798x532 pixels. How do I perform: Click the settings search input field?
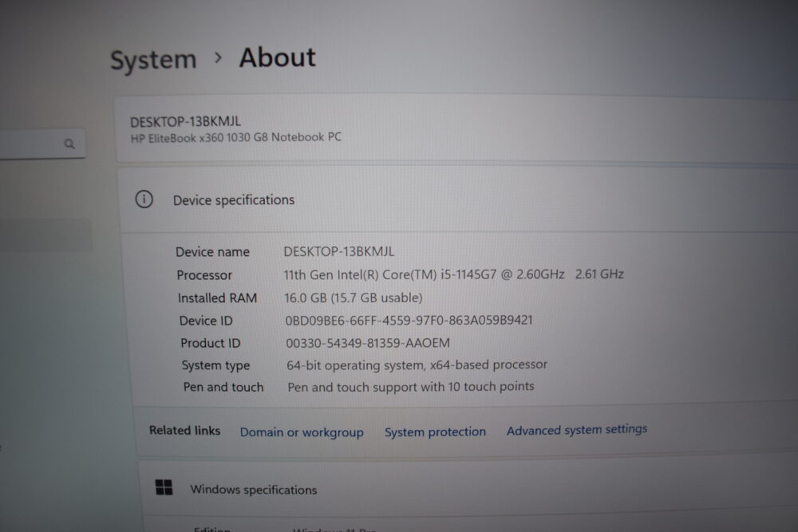click(41, 144)
